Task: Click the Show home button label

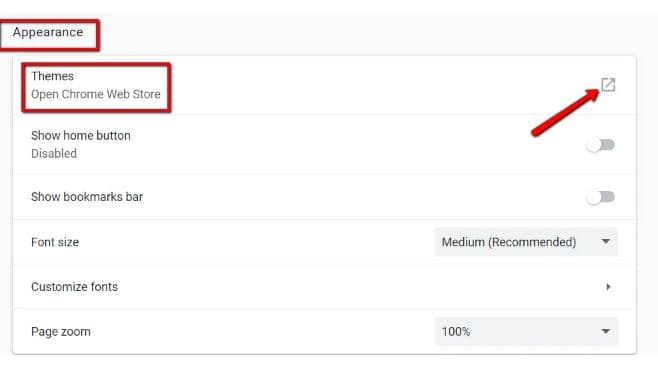Action: [81, 136]
